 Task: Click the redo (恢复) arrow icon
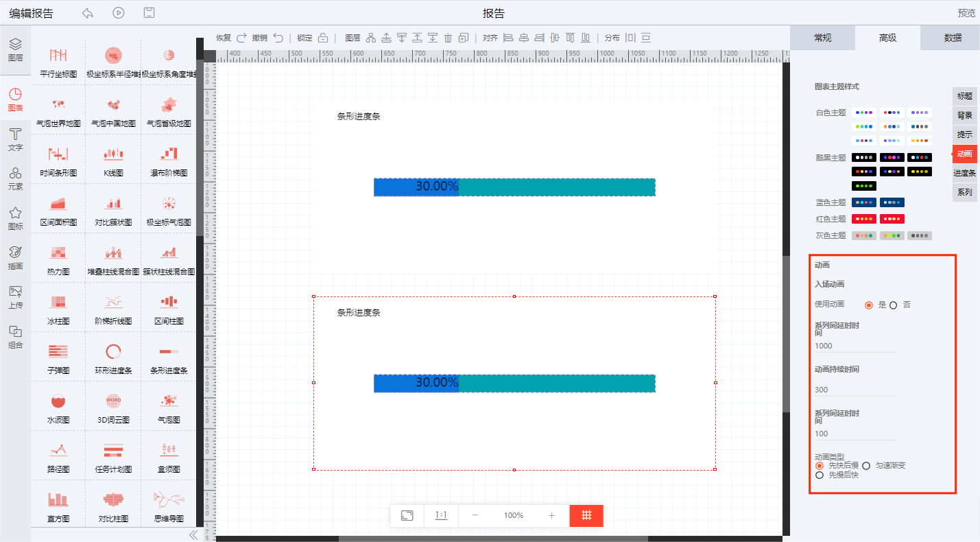point(241,38)
